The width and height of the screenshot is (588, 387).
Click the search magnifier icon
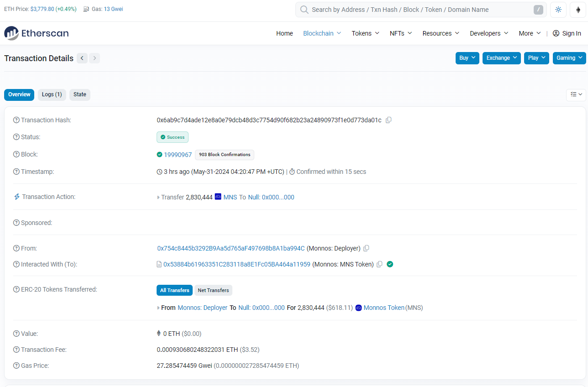[304, 10]
